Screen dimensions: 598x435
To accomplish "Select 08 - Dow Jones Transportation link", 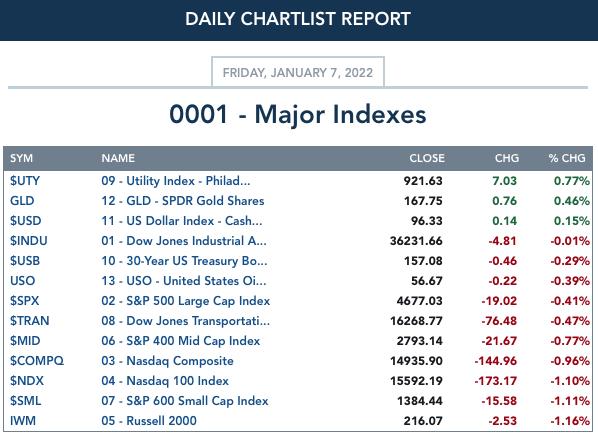I will [185, 321].
